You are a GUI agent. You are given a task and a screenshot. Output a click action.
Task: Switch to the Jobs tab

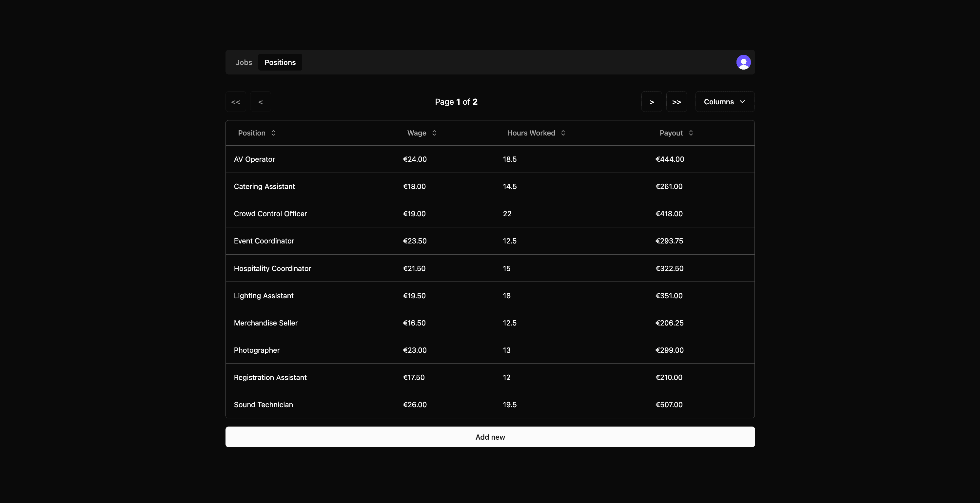pyautogui.click(x=244, y=62)
